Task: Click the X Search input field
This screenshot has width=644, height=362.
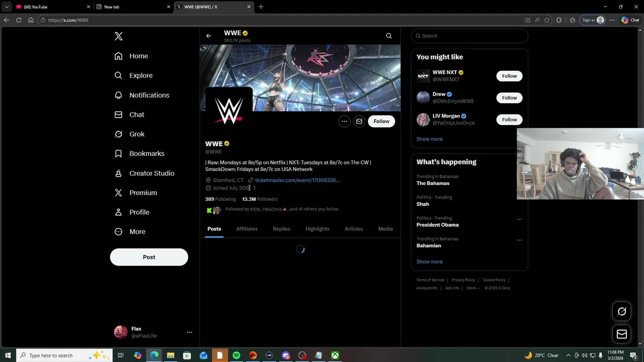Action: pyautogui.click(x=469, y=36)
